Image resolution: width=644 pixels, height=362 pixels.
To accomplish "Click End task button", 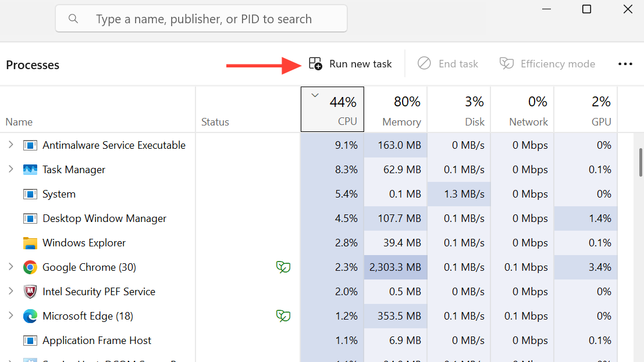I will pyautogui.click(x=448, y=63).
